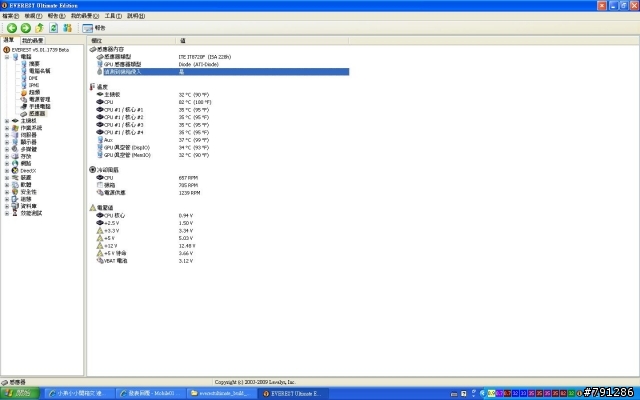Image resolution: width=640 pixels, height=400 pixels.
Task: Click the EVEREST Ultimate taskbar button
Action: (x=293, y=393)
